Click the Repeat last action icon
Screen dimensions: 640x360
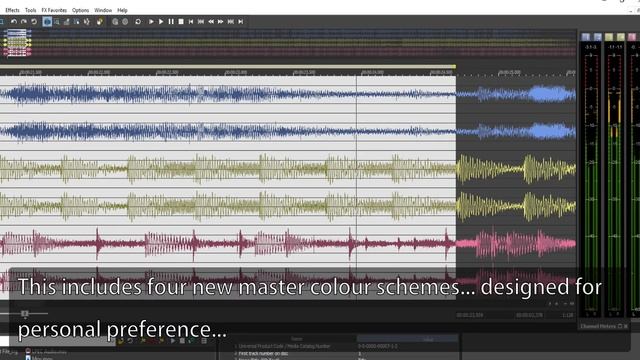coord(34,22)
